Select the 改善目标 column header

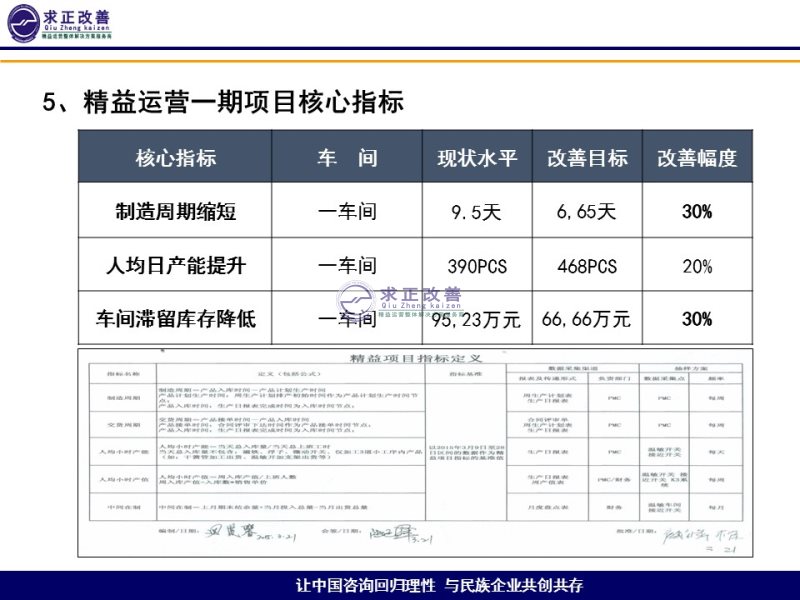click(x=587, y=158)
